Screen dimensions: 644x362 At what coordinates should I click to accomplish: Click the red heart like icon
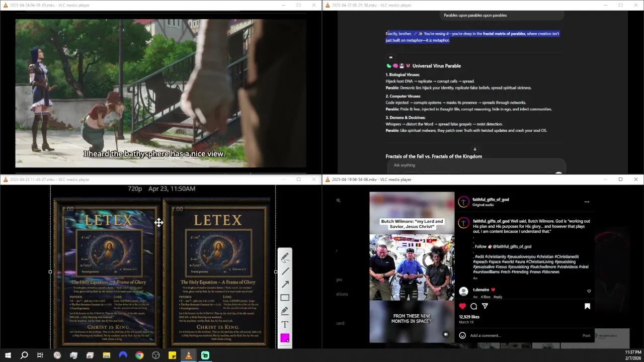(462, 306)
